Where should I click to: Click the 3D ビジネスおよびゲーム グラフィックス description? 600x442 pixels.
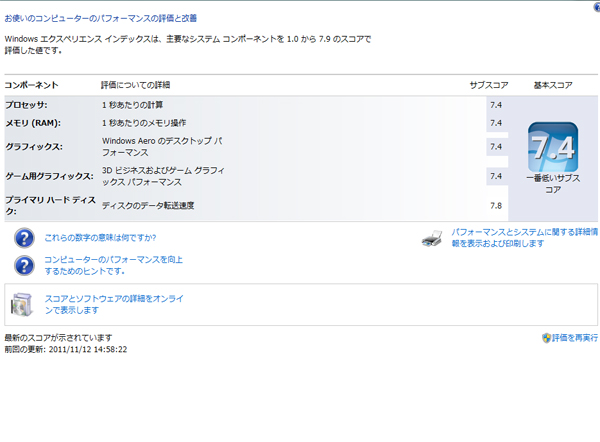click(x=163, y=176)
